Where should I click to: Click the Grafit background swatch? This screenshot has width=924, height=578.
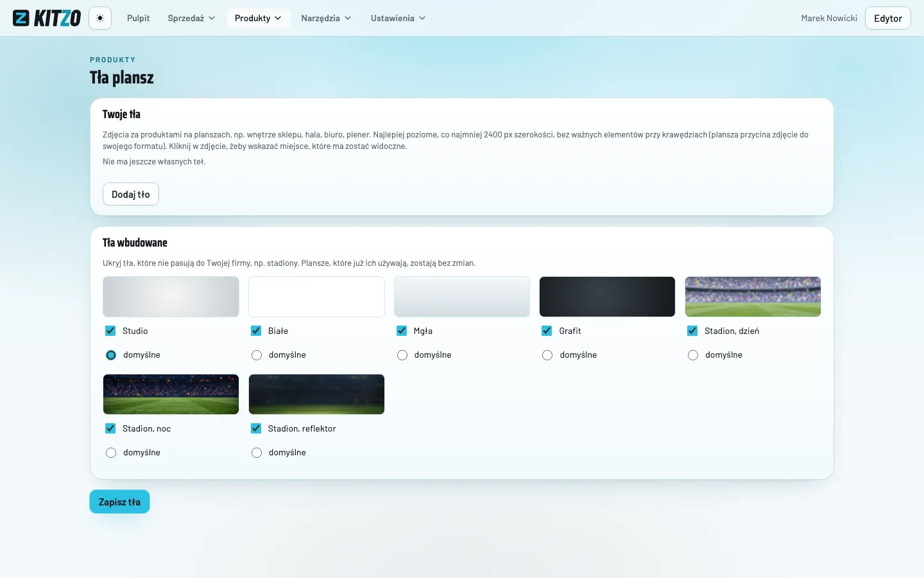coord(607,297)
